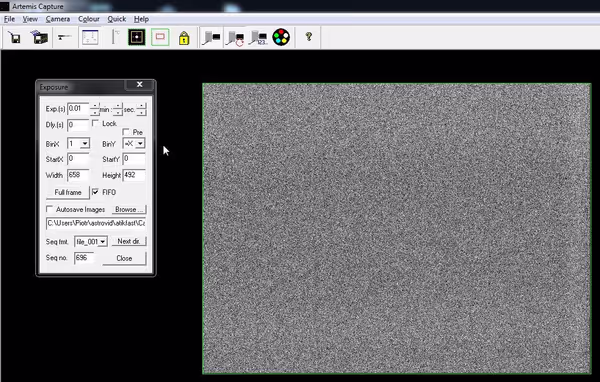This screenshot has height=382, width=600.
Task: Click the Next dir. button
Action: pos(129,241)
